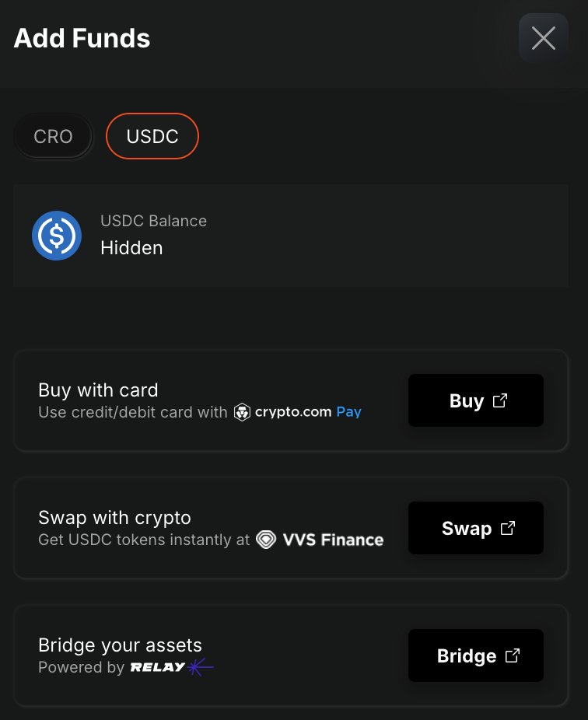Click the VVS Finance name text
588x720 pixels.
[x=334, y=540]
